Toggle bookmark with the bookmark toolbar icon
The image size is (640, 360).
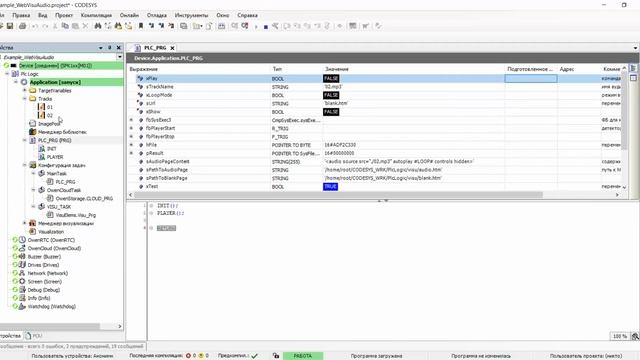pyautogui.click(x=141, y=26)
